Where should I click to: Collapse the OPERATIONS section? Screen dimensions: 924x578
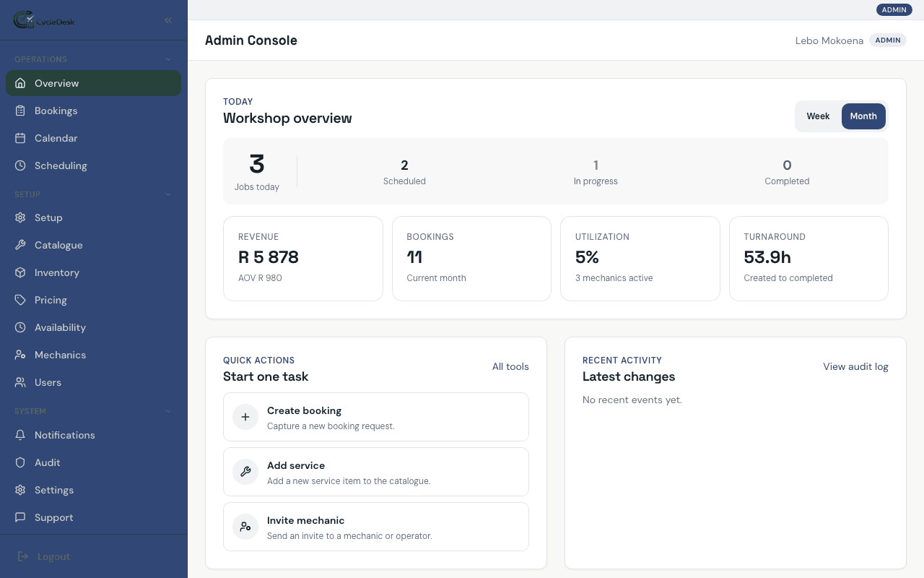click(x=167, y=59)
